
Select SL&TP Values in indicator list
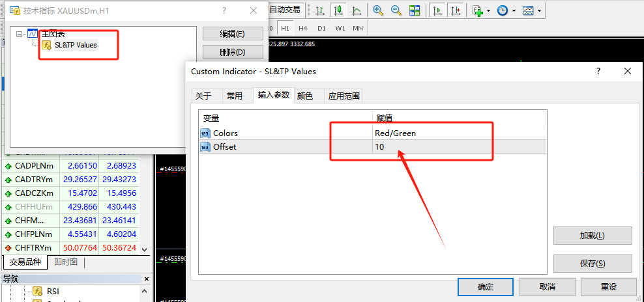tap(76, 45)
